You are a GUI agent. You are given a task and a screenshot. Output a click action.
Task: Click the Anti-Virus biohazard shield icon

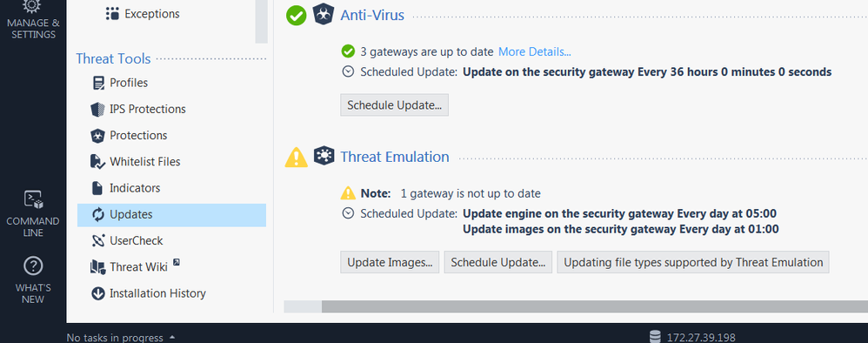click(324, 15)
